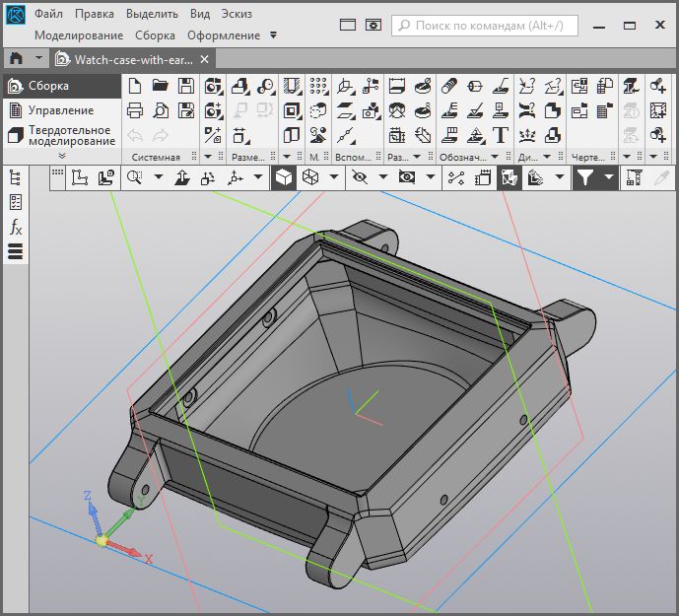Select the thread designation icon
The image size is (679, 616).
(x=449, y=86)
